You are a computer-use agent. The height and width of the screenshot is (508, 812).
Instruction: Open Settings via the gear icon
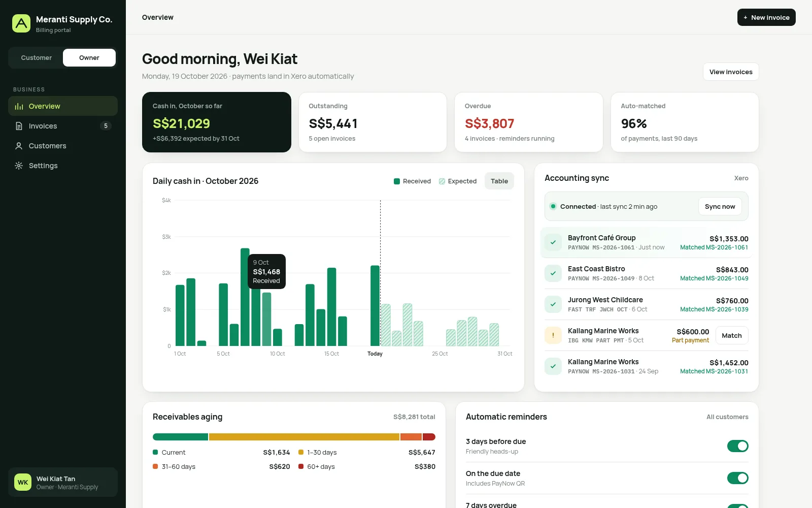19,166
